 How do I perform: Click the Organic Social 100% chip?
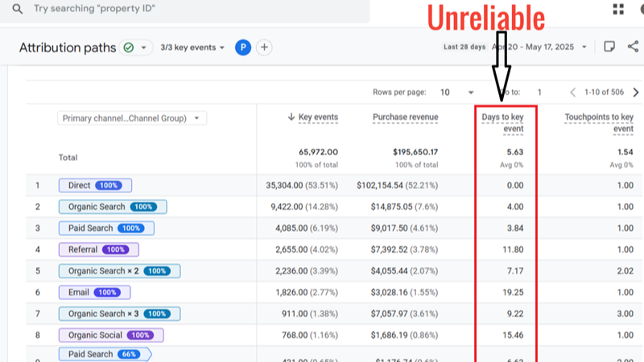coord(111,335)
